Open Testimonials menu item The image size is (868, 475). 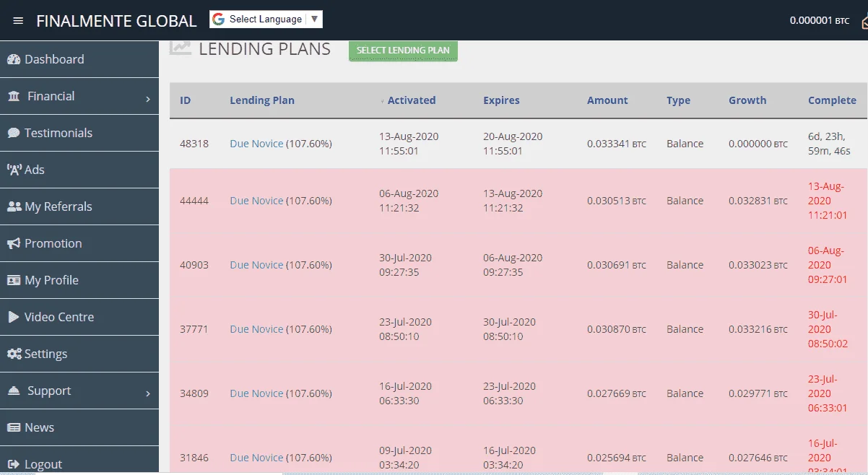click(x=79, y=133)
